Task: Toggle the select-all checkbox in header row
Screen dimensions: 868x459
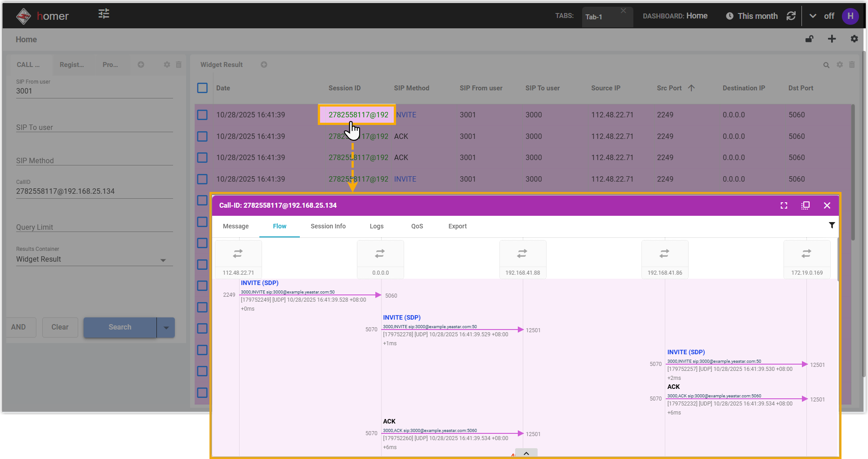Action: 202,88
